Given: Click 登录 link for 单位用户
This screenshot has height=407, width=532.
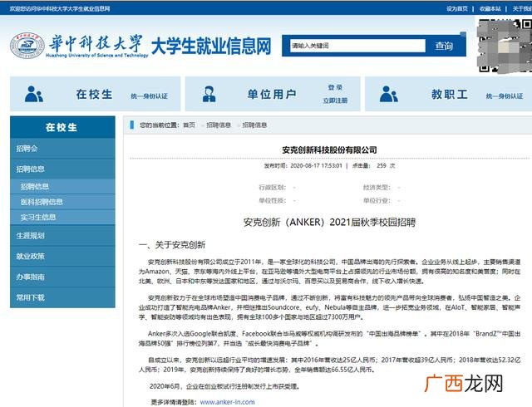Looking at the screenshot, I should point(335,87).
